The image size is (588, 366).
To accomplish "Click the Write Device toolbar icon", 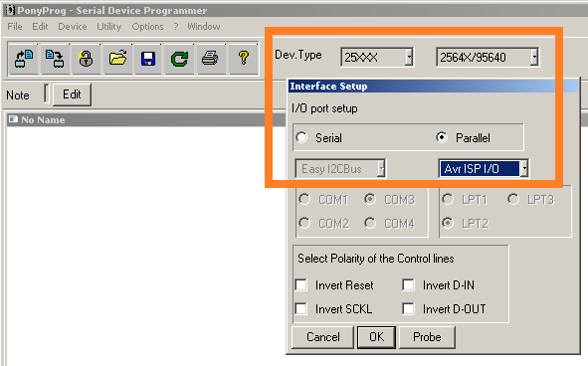I will (55, 59).
